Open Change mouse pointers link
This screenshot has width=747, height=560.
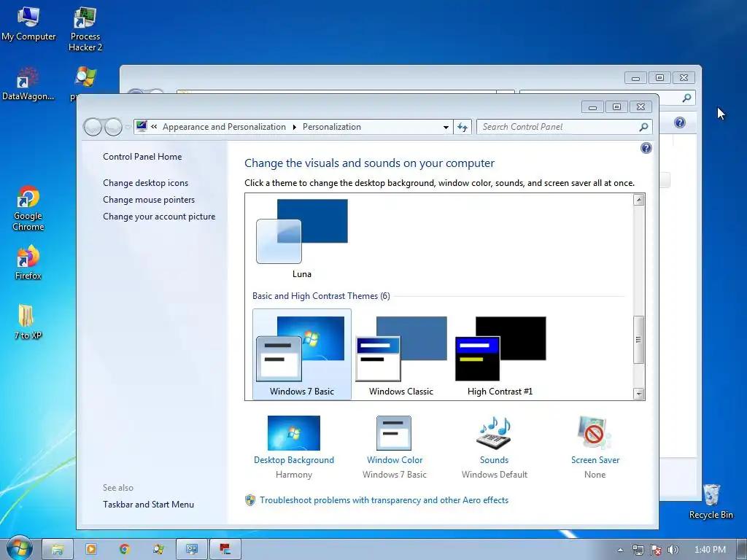click(x=149, y=200)
